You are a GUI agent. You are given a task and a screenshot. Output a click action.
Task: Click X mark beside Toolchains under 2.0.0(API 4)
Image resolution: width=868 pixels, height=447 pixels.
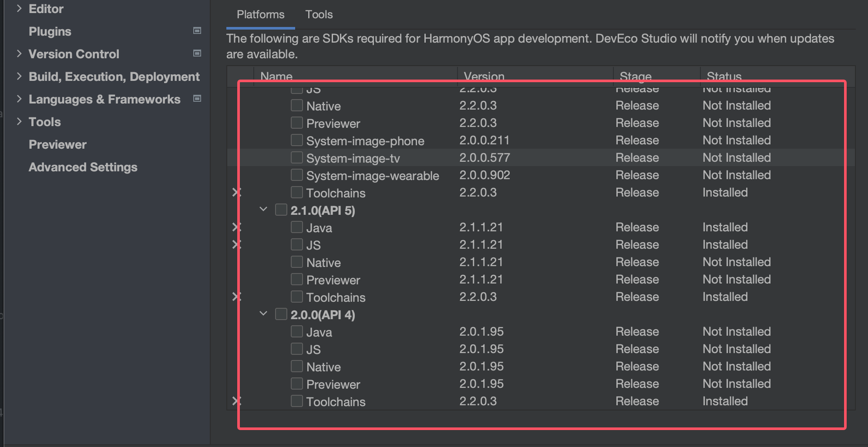[x=236, y=401]
